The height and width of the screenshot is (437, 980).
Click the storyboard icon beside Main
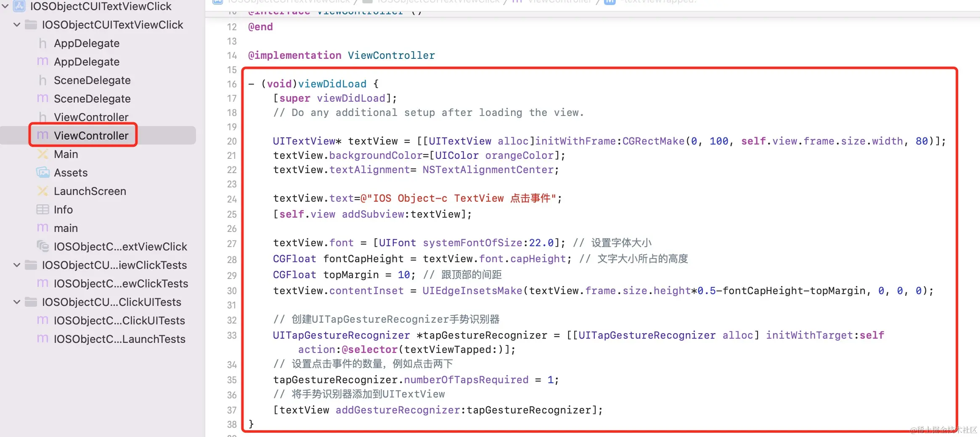pos(42,154)
